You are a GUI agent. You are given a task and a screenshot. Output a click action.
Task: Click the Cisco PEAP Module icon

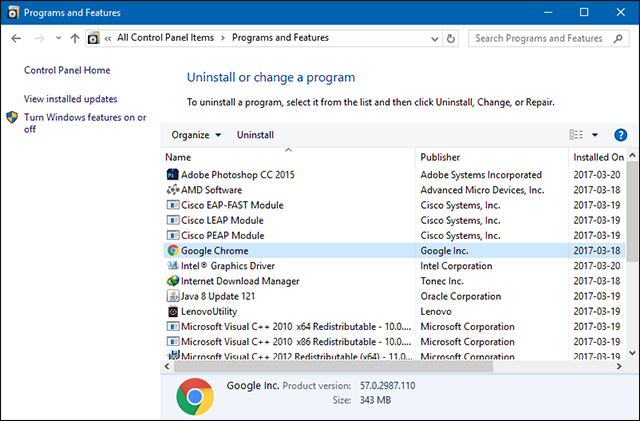point(173,235)
